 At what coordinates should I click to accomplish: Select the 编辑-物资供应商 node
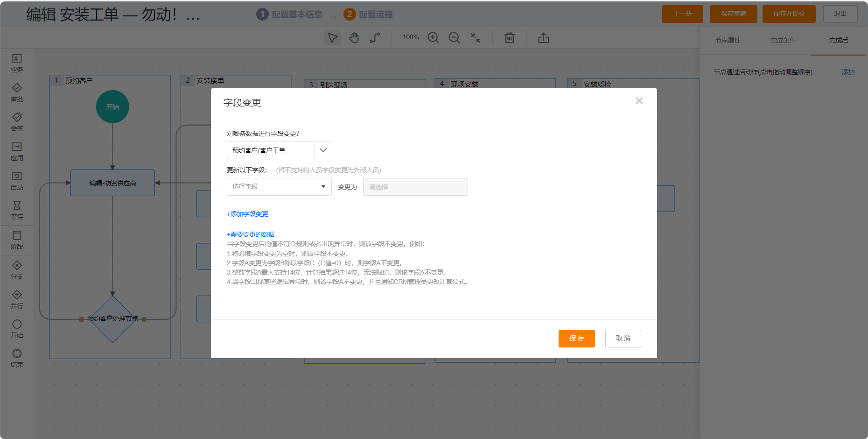tap(112, 183)
